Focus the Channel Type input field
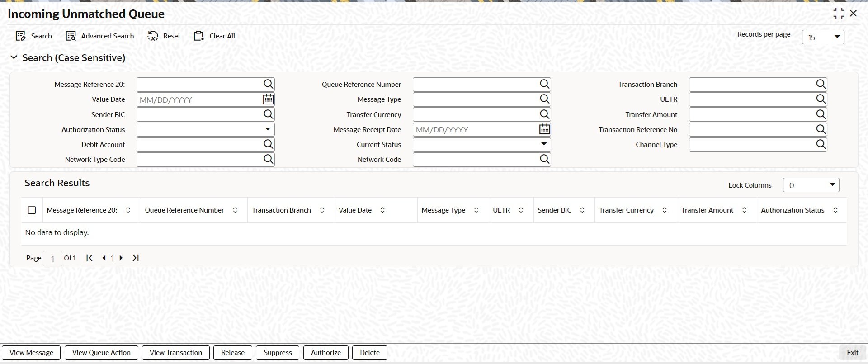This screenshot has width=868, height=364. click(x=752, y=144)
